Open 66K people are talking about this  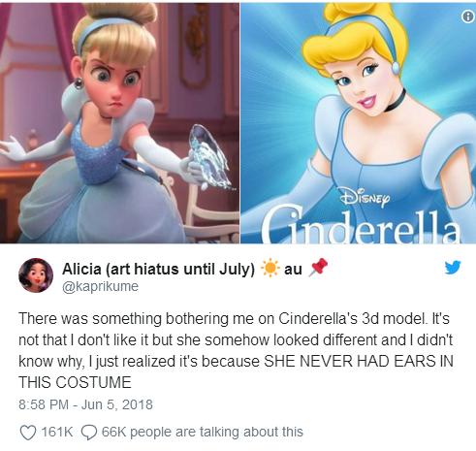[x=203, y=432]
